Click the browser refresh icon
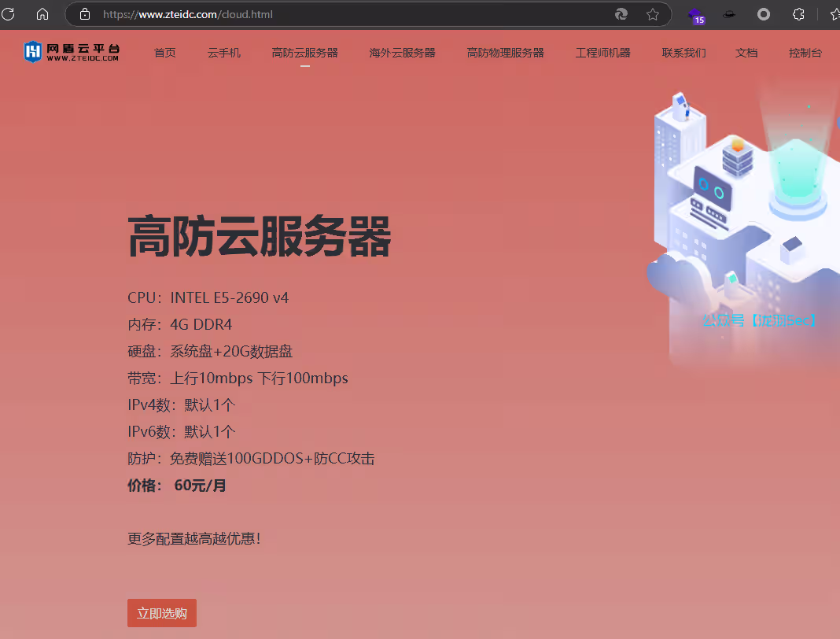The image size is (840, 639). (x=9, y=14)
